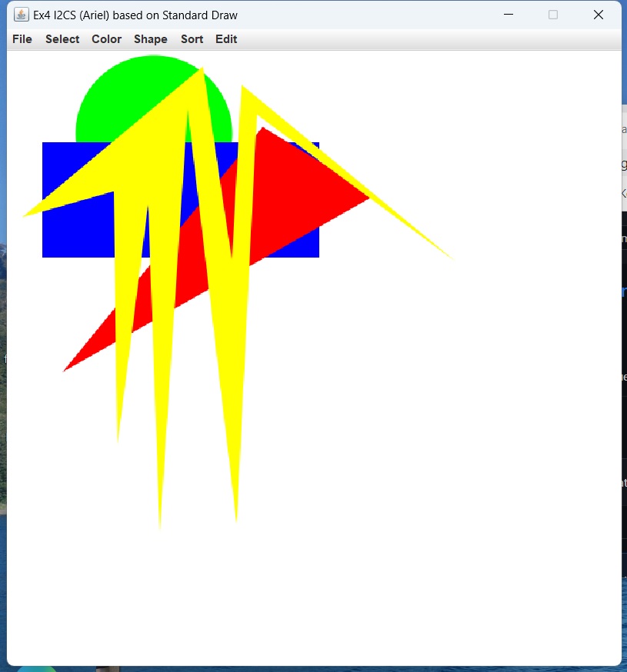
Task: Open the Select menu
Action: pyautogui.click(x=62, y=39)
